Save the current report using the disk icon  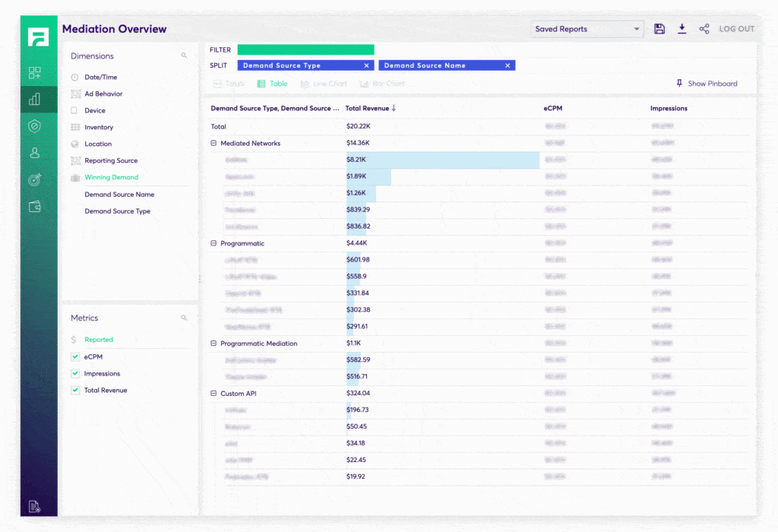(659, 28)
